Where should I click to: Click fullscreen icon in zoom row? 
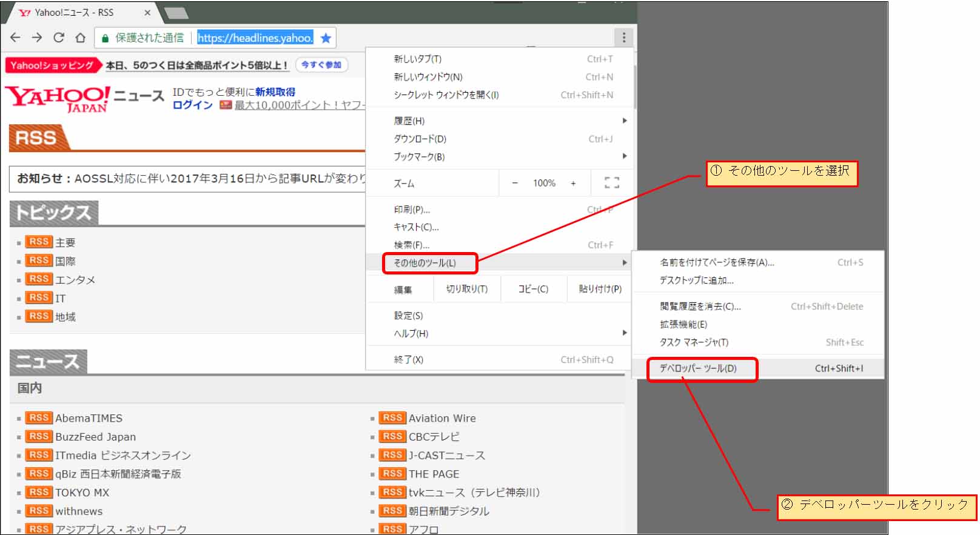pos(612,183)
